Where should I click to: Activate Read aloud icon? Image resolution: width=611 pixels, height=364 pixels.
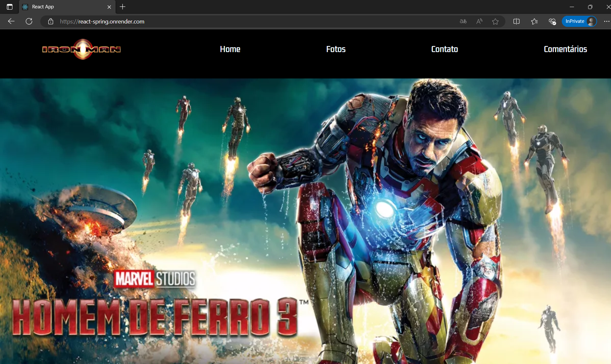[479, 22]
